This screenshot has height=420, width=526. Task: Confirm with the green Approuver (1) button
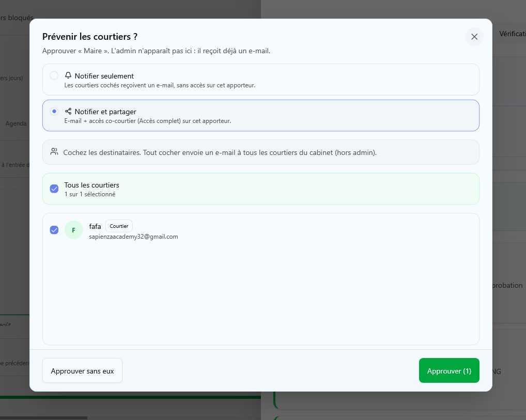click(x=449, y=371)
